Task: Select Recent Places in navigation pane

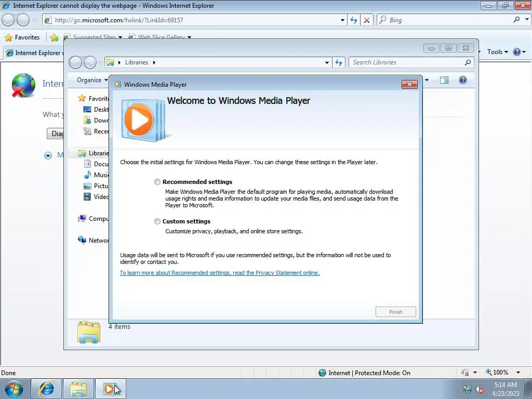Action: click(x=96, y=131)
